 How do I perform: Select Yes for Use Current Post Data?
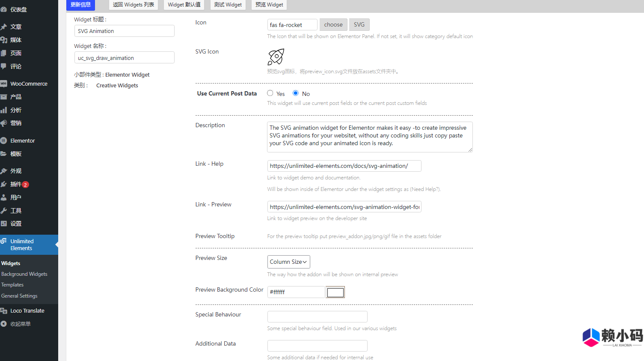point(270,93)
